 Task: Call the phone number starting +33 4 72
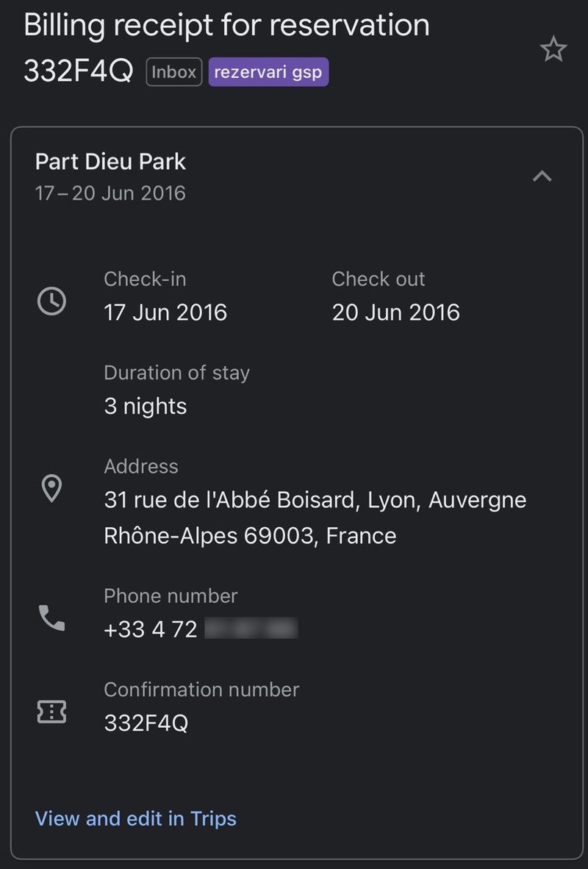tap(201, 629)
